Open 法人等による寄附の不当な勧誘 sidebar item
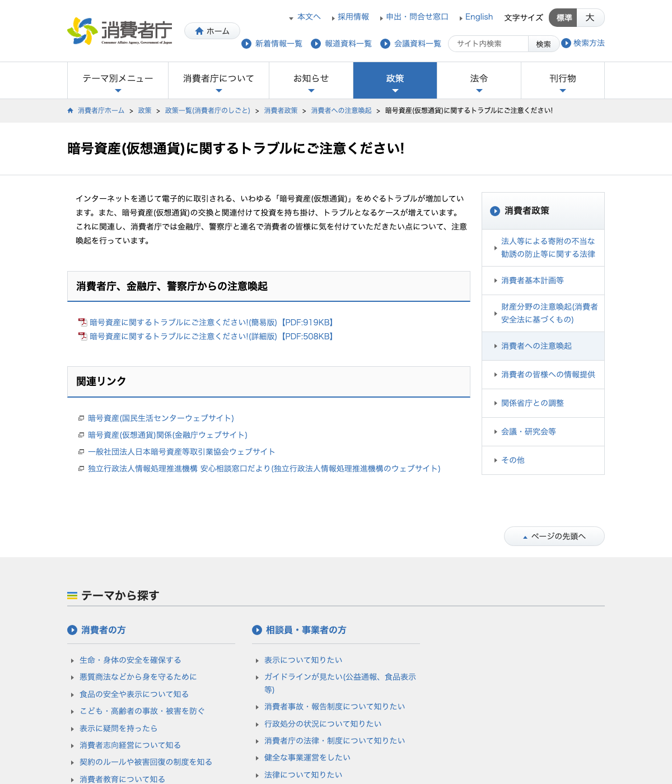Viewport: 672px width, 784px height. [543, 248]
